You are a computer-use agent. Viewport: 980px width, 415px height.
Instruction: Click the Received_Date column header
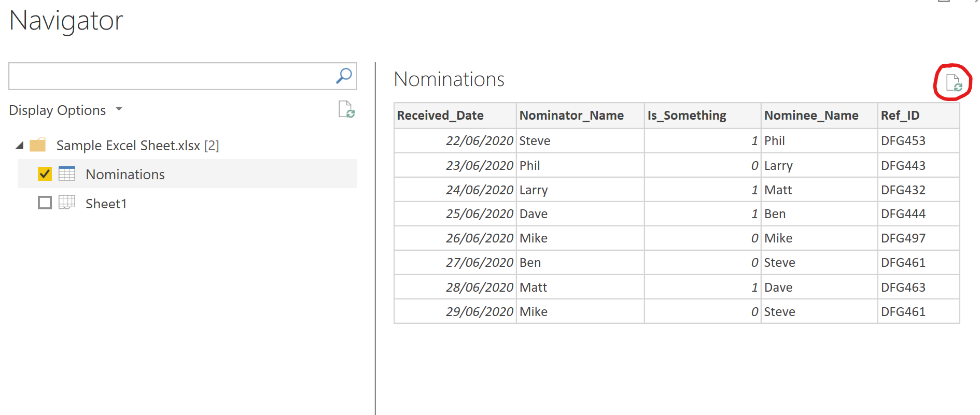click(x=455, y=116)
